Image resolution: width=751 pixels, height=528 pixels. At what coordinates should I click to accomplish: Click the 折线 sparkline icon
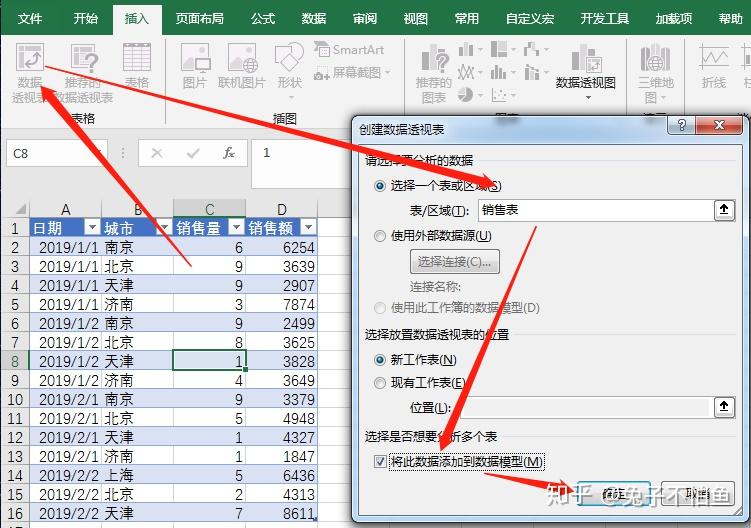click(x=714, y=58)
